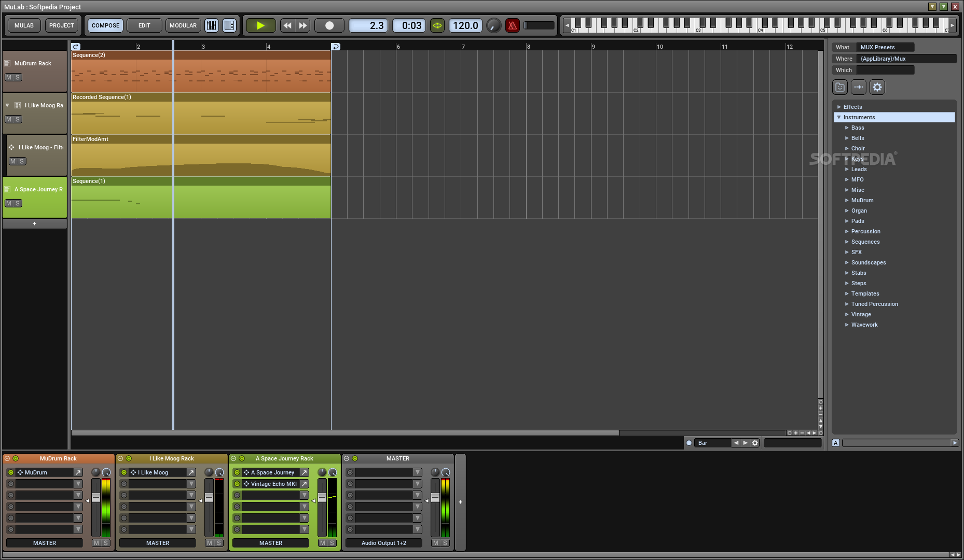This screenshot has width=964, height=560.
Task: Open browser settings gear icon
Action: tap(877, 87)
